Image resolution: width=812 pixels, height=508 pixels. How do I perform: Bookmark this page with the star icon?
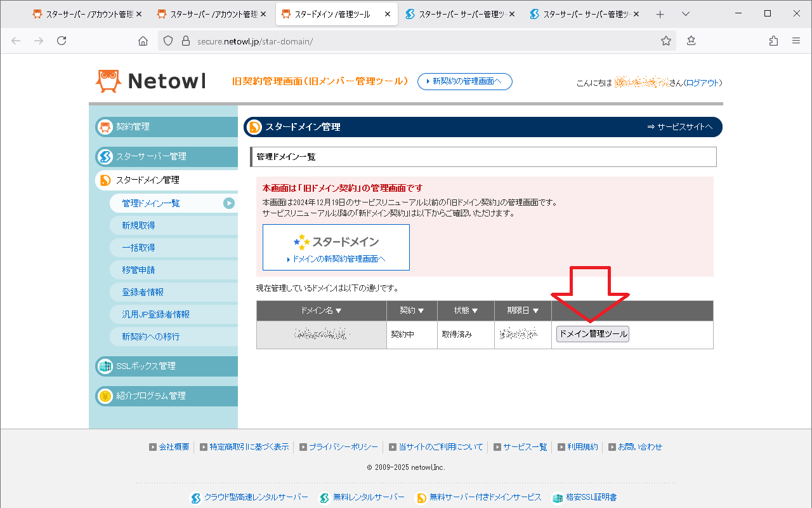point(665,41)
